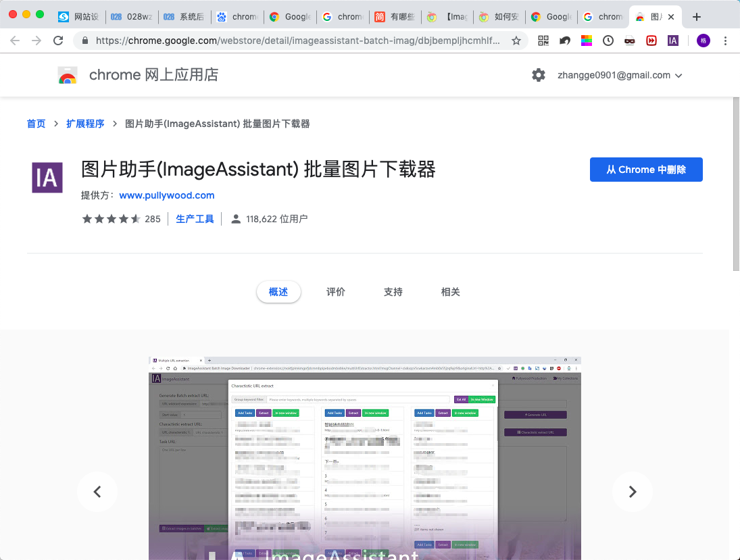Open a new browser tab

[697, 17]
